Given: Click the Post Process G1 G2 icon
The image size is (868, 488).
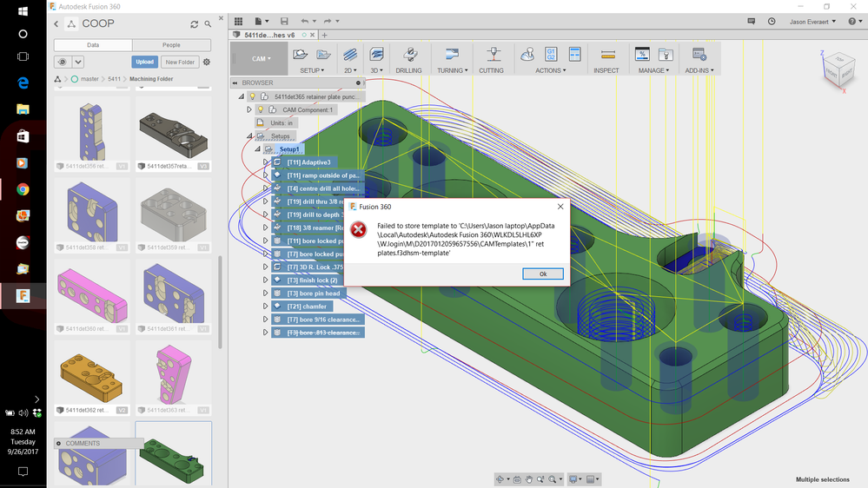Looking at the screenshot, I should [551, 54].
